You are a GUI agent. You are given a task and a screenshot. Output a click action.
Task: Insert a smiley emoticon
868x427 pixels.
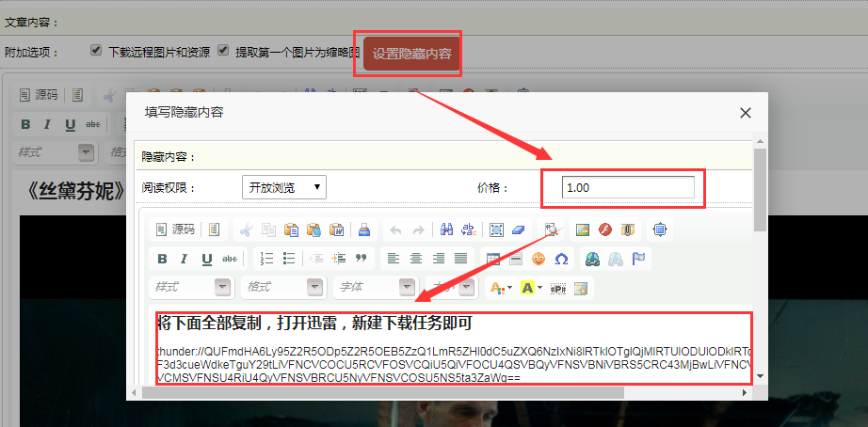[538, 259]
